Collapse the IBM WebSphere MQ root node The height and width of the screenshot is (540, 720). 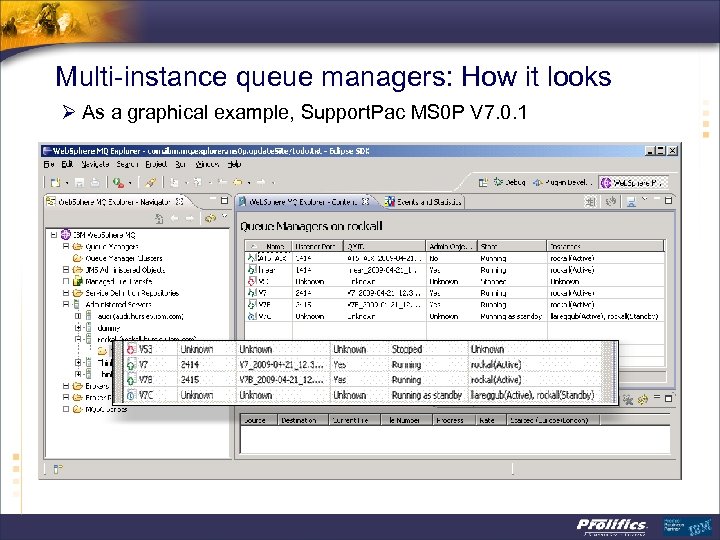pos(54,235)
